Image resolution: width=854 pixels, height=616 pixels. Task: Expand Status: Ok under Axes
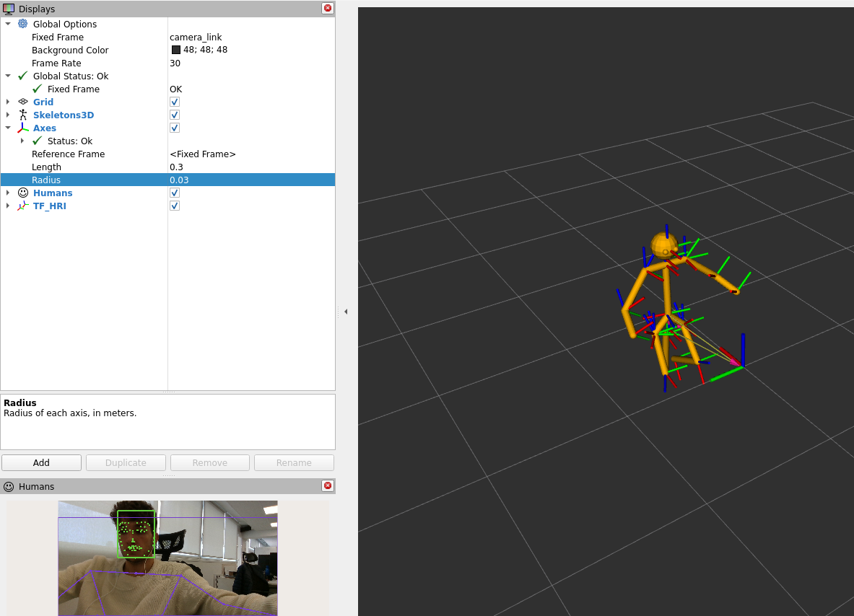(22, 141)
